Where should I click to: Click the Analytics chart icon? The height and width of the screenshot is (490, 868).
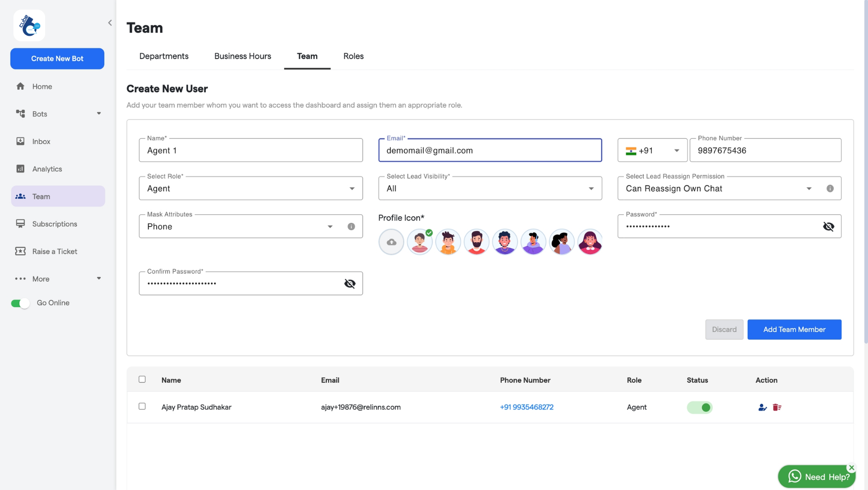click(x=20, y=169)
